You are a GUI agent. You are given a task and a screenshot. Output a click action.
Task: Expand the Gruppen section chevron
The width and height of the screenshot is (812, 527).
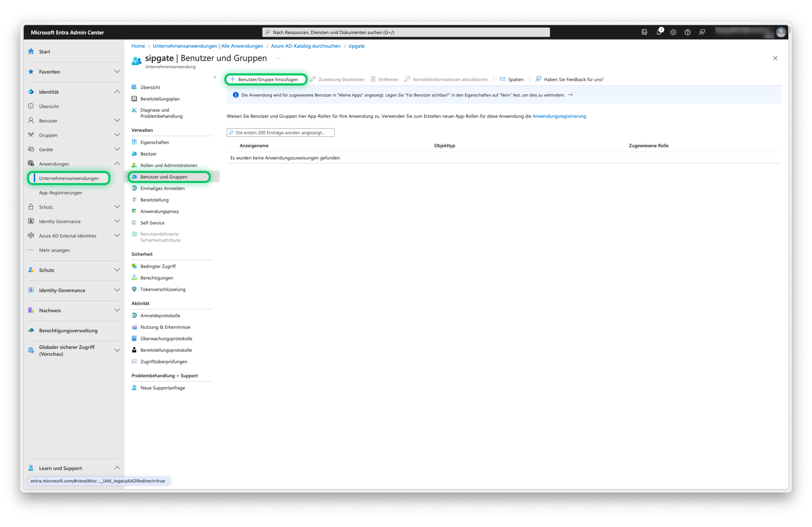coord(117,135)
